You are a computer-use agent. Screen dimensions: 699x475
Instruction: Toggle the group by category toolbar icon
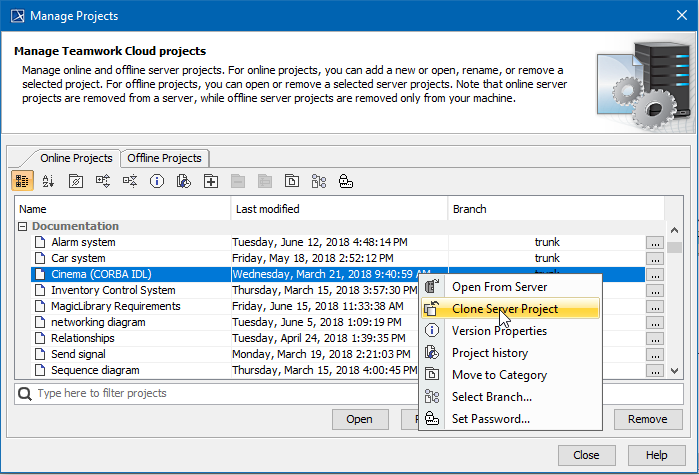click(22, 181)
